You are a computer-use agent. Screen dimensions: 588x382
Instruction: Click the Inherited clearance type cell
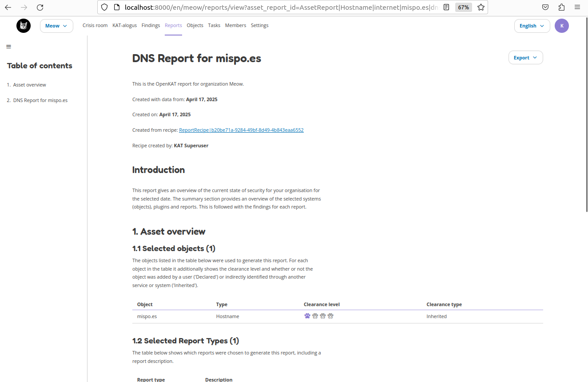(x=437, y=316)
